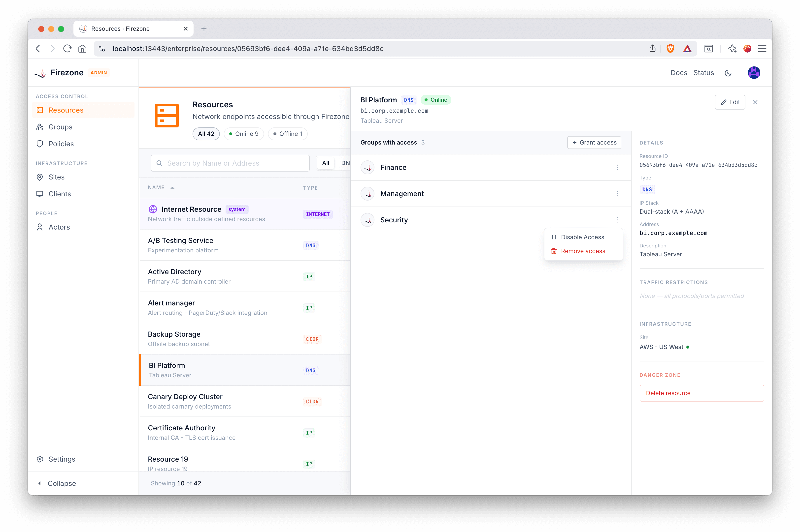Click the Brave Shields icon
Screen dimensions: 800x532
(x=670, y=49)
